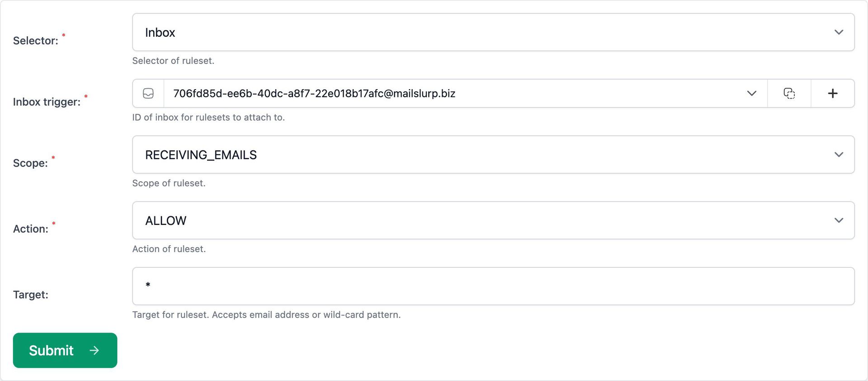The image size is (868, 381).
Task: Expand the Selector dropdown chevron
Action: [x=839, y=32]
